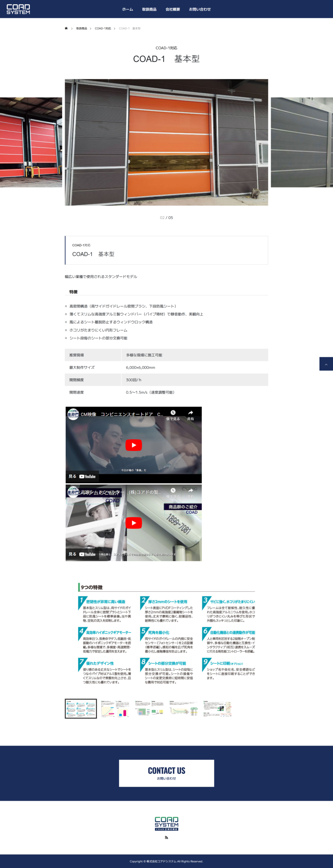Click the scroll-to-top arrow button

326,364
